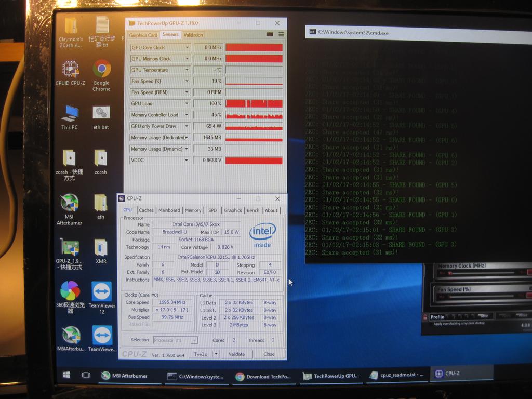Open the GPU-Z hamburger menu icon

(281, 34)
